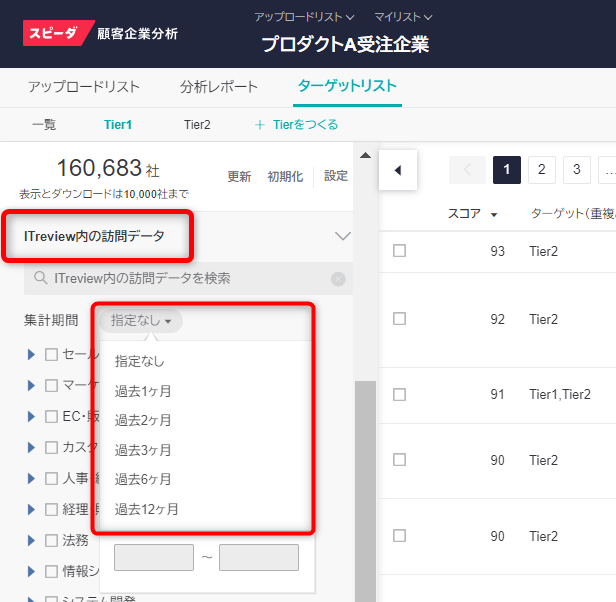This screenshot has height=602, width=616.
Task: Go to the previous results page
Action: click(467, 170)
